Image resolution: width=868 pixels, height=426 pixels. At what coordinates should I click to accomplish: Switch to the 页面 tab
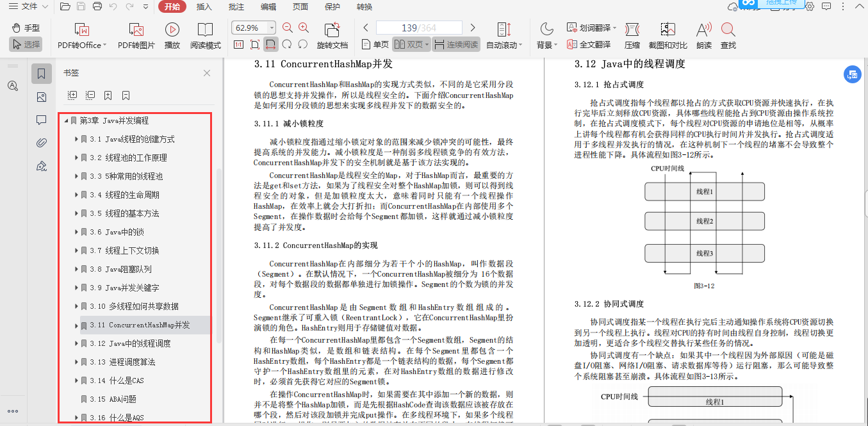[300, 6]
